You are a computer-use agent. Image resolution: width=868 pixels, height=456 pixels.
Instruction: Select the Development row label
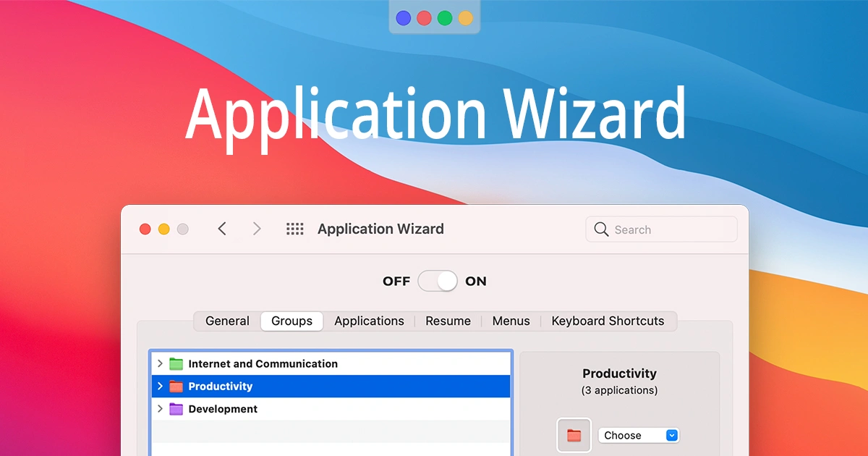click(223, 409)
